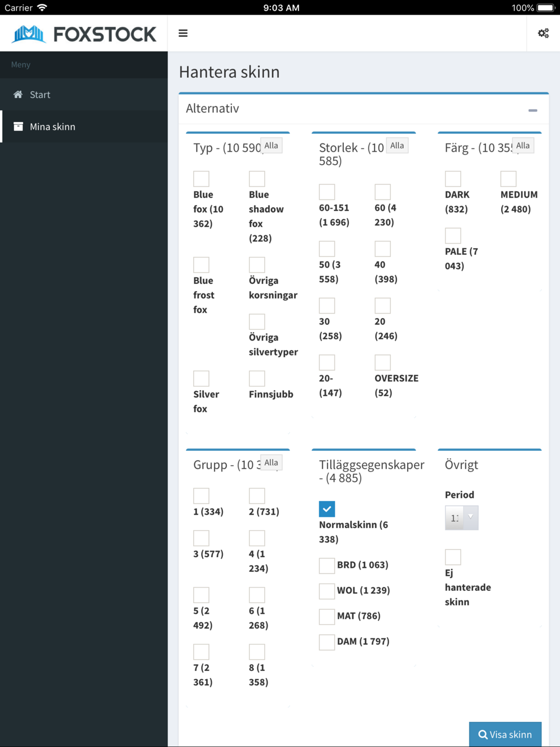Check group 2 (731) checkbox

257,496
